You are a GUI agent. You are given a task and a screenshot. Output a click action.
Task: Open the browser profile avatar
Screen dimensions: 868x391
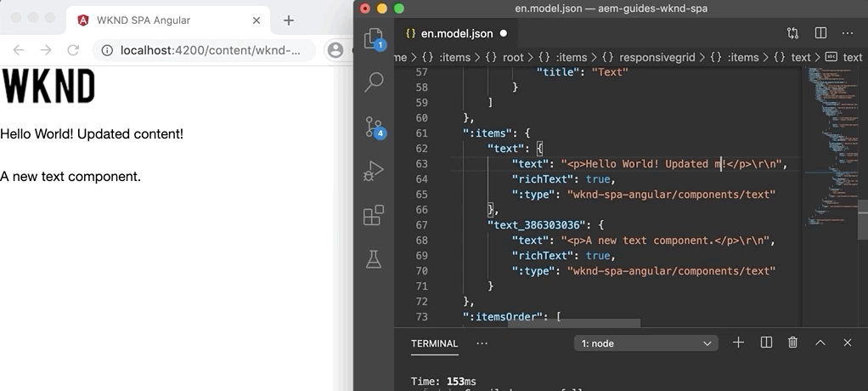(x=335, y=50)
